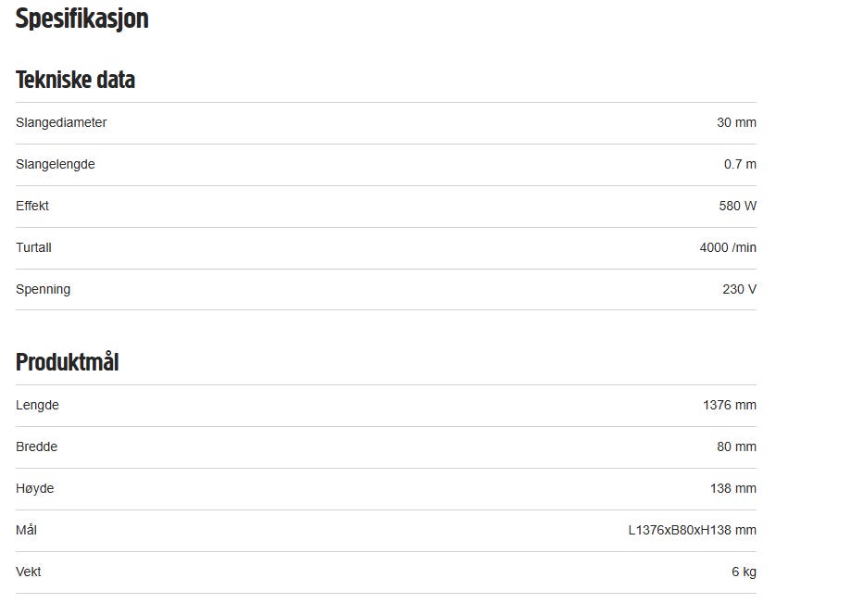Select the 138 mm height value
The height and width of the screenshot is (616, 851).
(733, 489)
